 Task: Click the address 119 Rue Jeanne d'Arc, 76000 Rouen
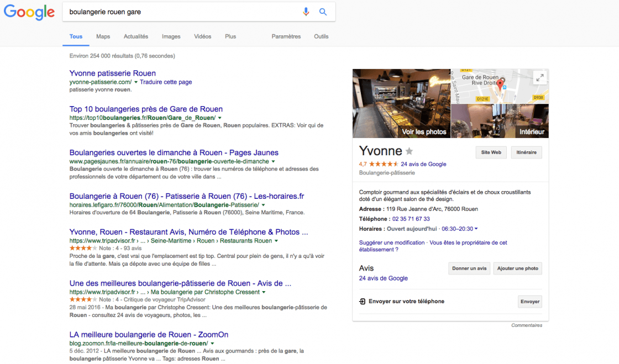pos(432,209)
